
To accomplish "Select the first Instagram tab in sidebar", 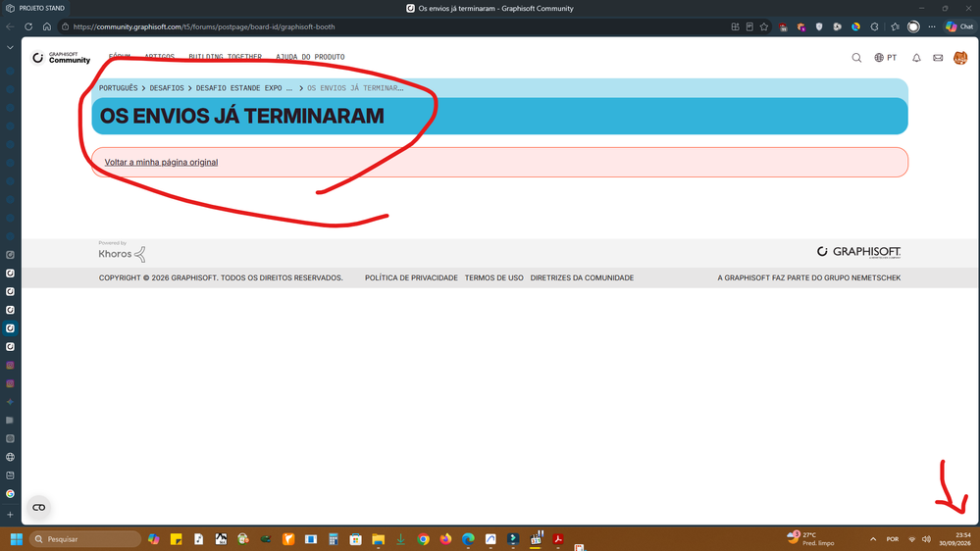I will tap(10, 365).
